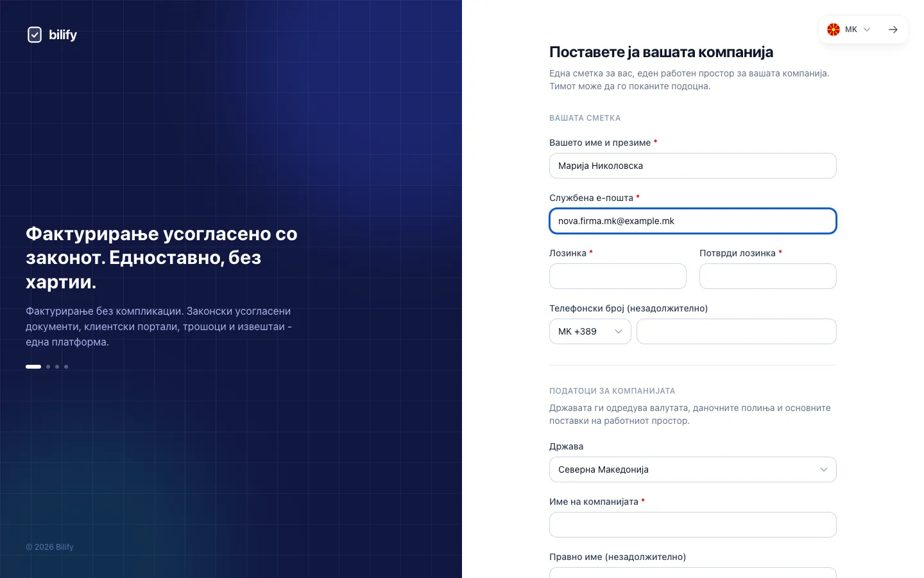This screenshot has height=578, width=924.
Task: Click the Службена е-пошта email field
Action: [x=693, y=221]
